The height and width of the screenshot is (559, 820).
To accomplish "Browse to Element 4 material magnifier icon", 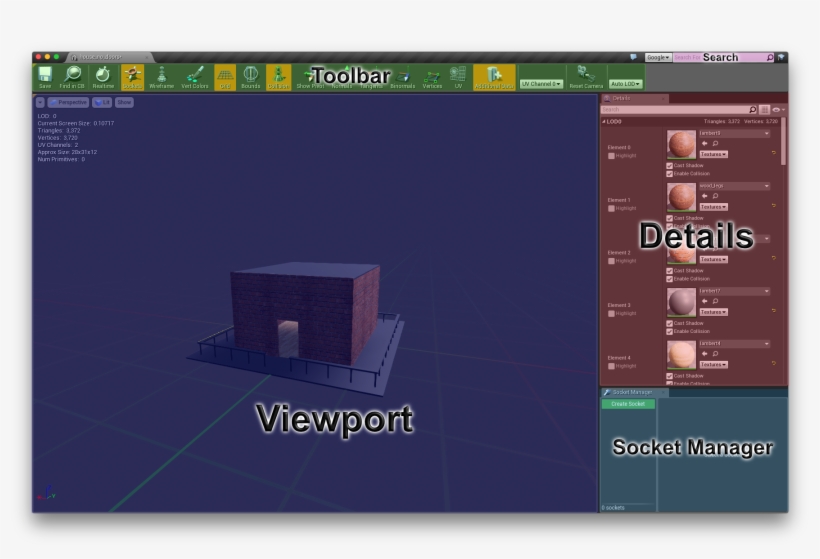I will point(715,354).
